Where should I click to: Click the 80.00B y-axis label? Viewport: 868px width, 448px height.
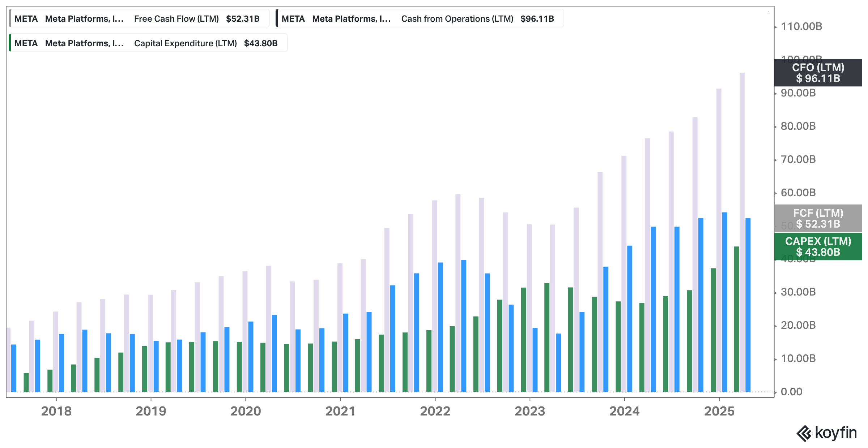click(798, 126)
